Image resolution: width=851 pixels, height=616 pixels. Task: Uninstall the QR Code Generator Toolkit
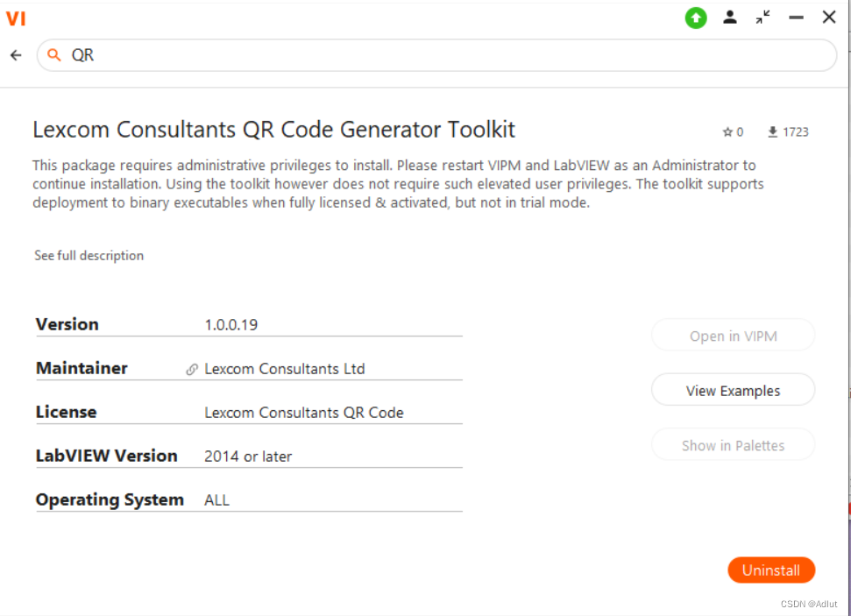click(x=771, y=570)
